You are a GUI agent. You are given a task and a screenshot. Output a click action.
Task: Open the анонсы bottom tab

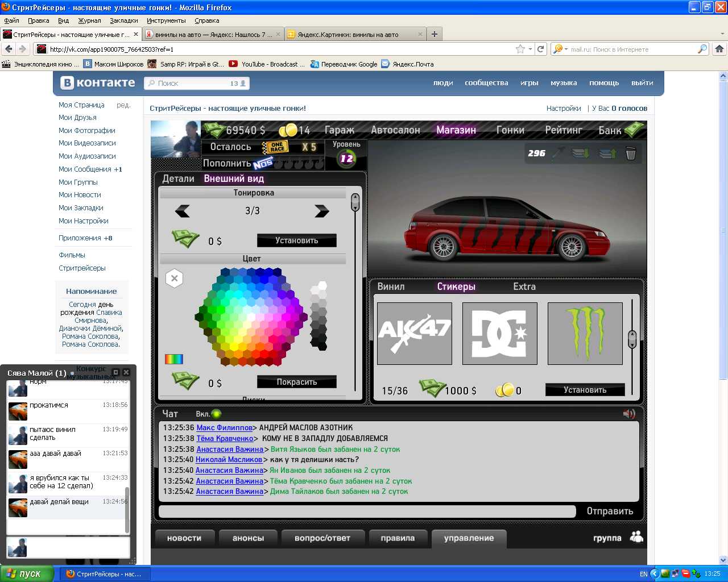coord(248,538)
